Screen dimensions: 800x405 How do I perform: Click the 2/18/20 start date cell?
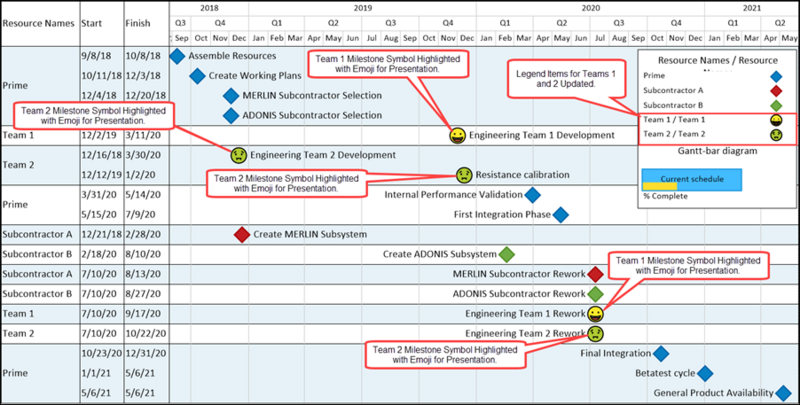[x=98, y=254]
